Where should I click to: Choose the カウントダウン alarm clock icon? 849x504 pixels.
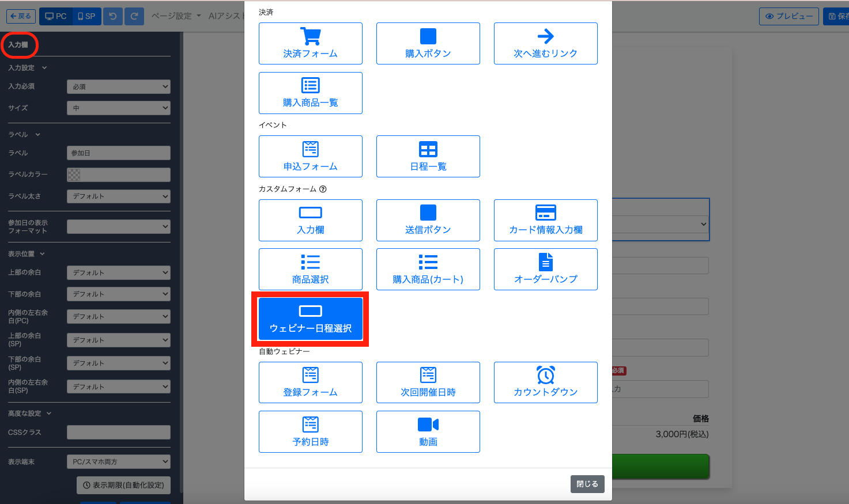[545, 375]
